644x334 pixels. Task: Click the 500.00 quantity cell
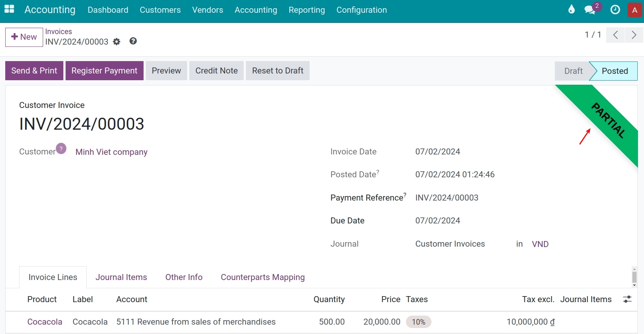[332, 322]
